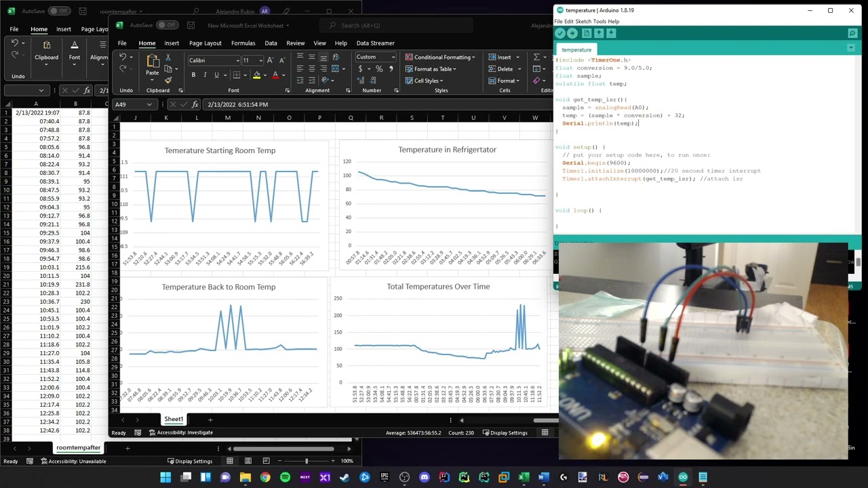Open Discord from the taskbar
Screen dimensions: 868x488
tap(425, 477)
